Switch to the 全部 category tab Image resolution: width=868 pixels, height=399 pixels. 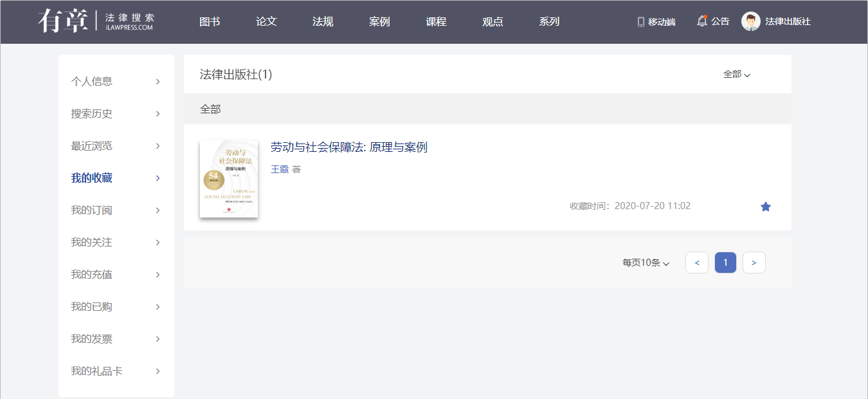210,109
